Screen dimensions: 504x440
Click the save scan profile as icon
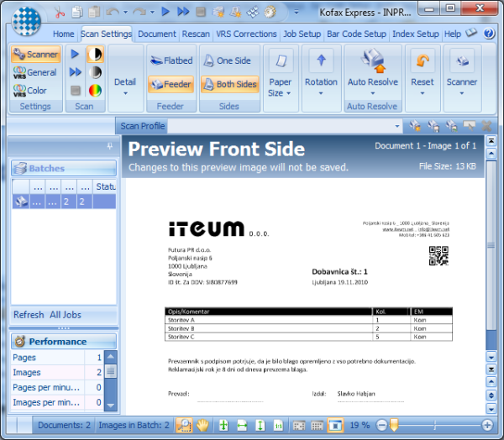pos(451,126)
